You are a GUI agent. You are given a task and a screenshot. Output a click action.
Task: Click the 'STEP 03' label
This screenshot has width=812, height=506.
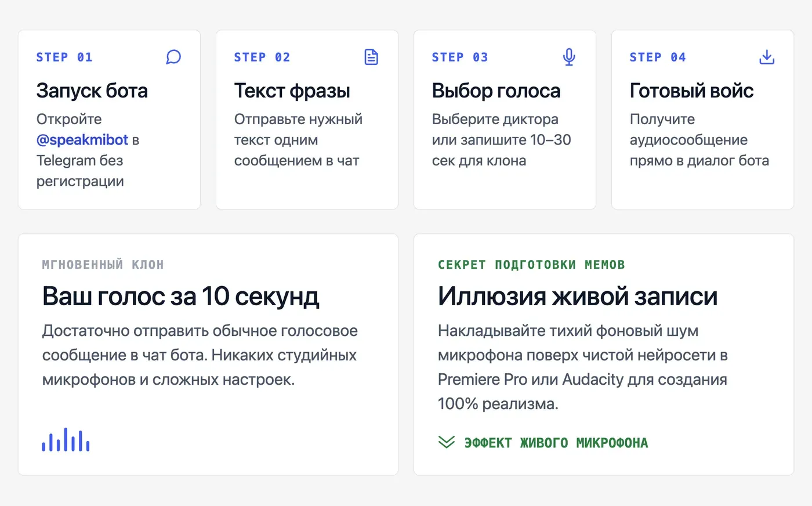click(460, 57)
